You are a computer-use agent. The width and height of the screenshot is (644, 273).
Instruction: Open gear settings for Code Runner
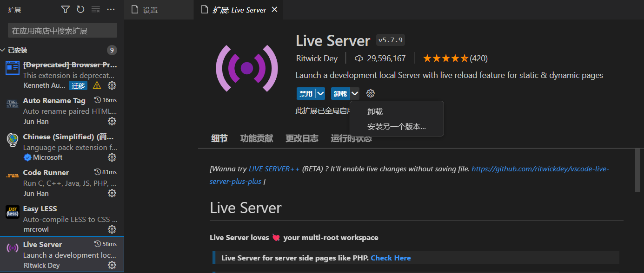click(112, 193)
